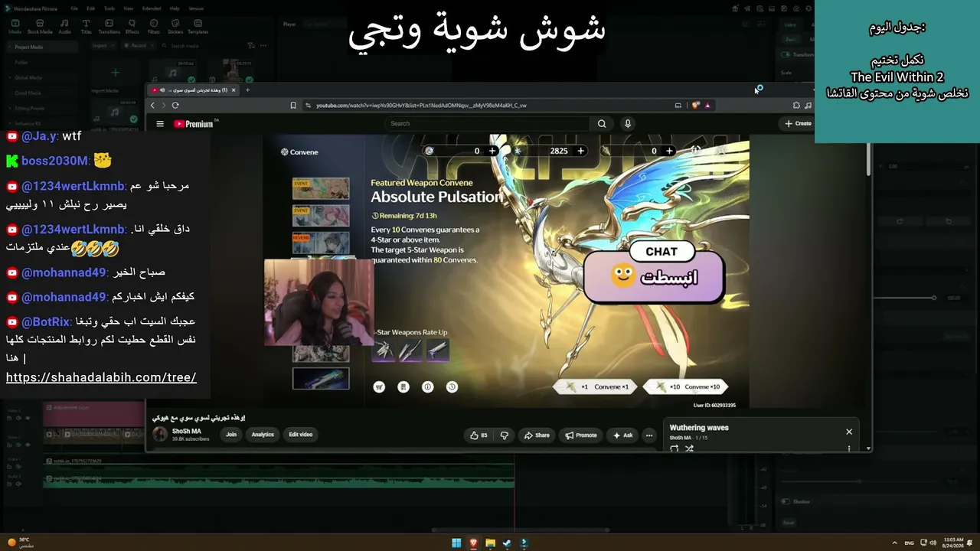980x551 pixels.
Task: Click the Promote button
Action: [581, 435]
